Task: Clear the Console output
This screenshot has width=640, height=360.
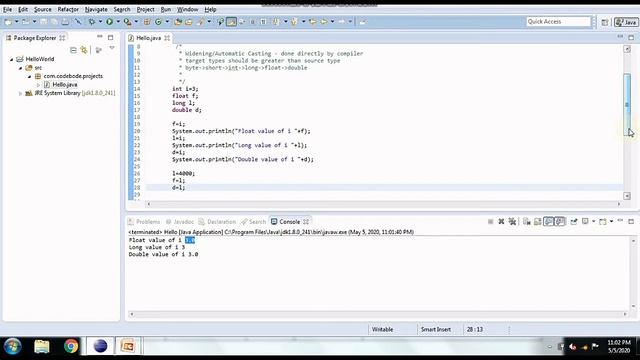Action: 527,222
